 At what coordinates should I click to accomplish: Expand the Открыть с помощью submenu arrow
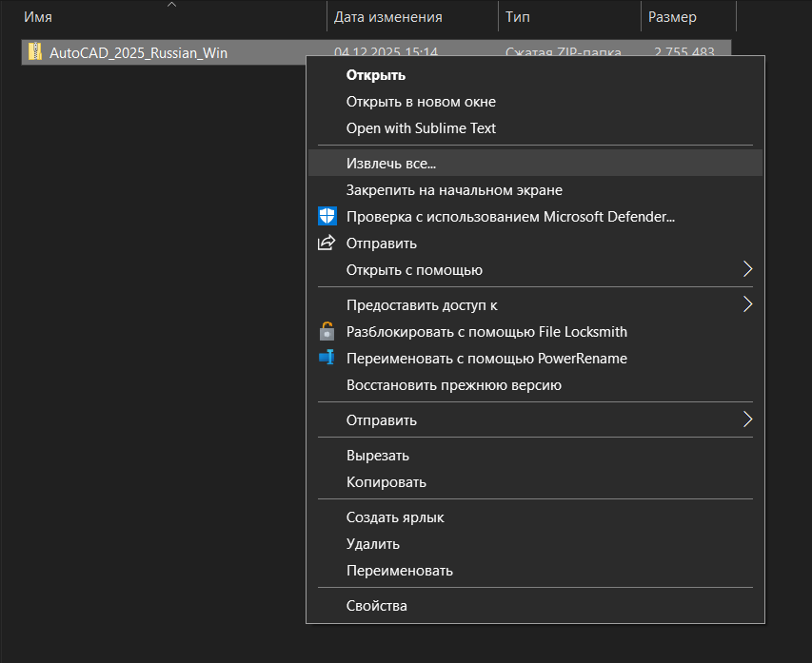point(747,270)
